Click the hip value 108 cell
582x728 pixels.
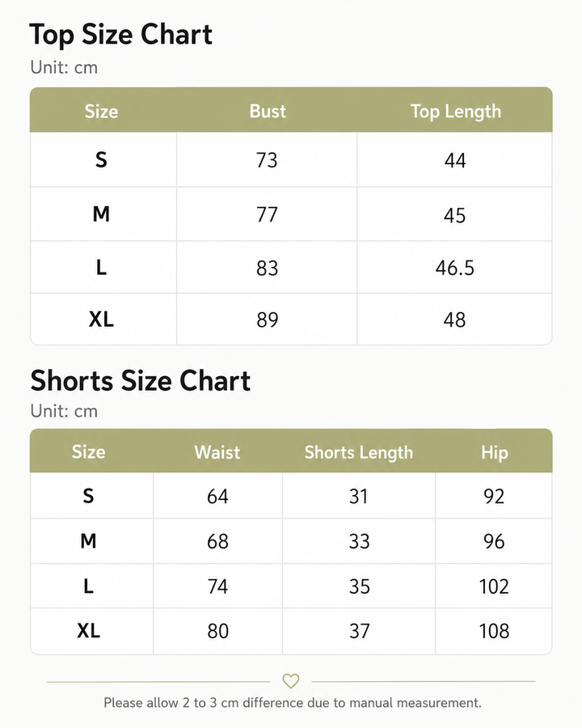(x=494, y=631)
